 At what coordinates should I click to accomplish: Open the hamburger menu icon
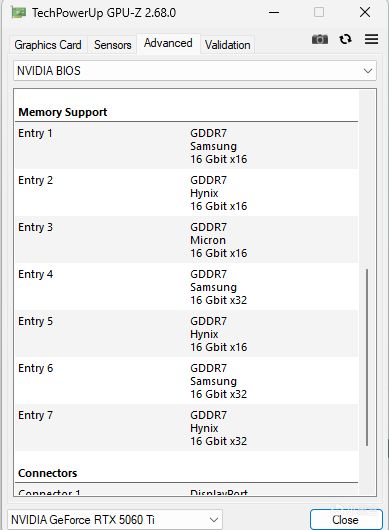[371, 39]
